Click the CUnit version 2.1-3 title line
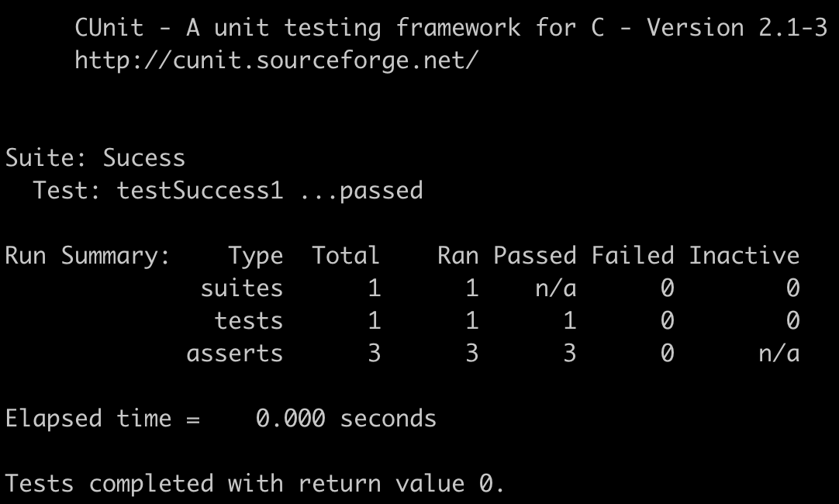Screen dimensions: 839x504 451,27
